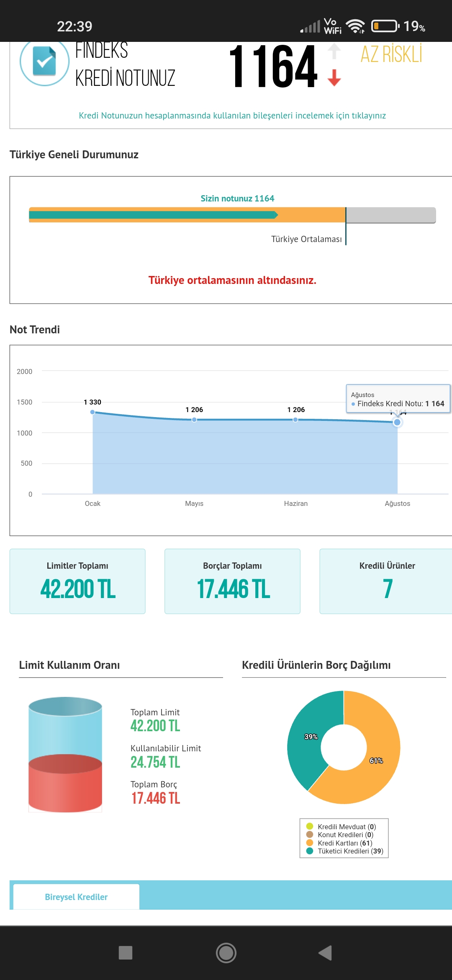Open the Kredili Ürünler card
This screenshot has height=980, width=452.
coord(386,581)
